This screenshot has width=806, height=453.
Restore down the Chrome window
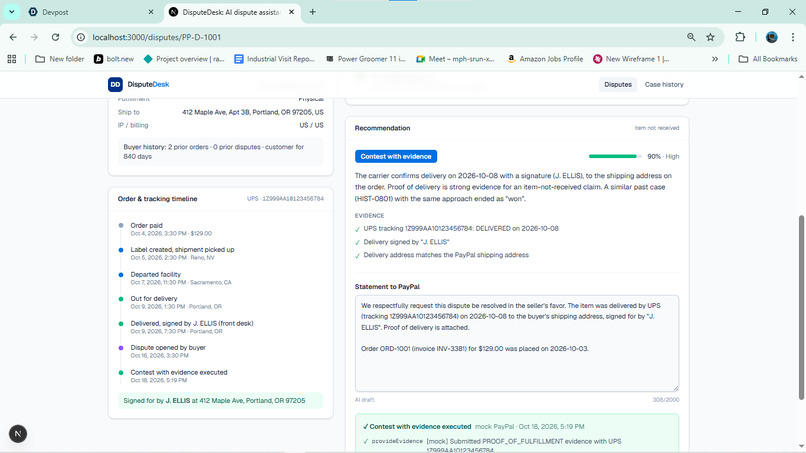[765, 11]
